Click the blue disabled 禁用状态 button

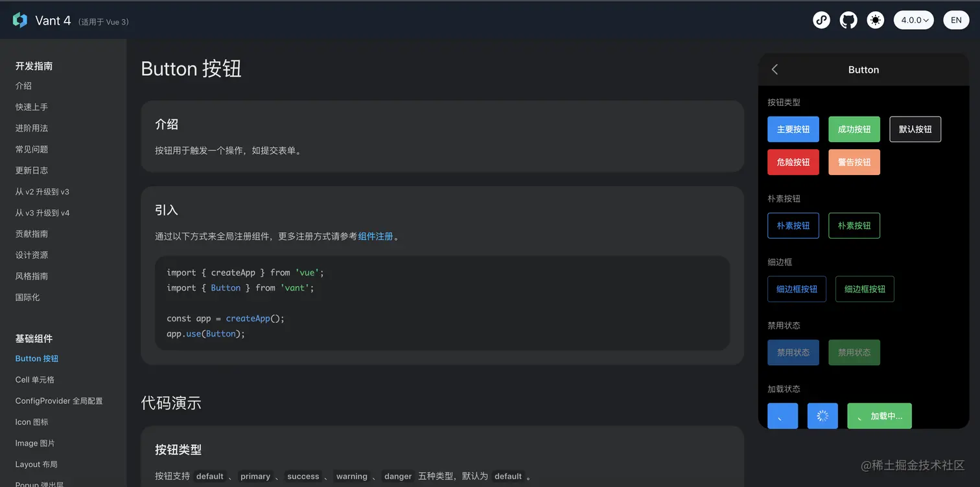793,353
